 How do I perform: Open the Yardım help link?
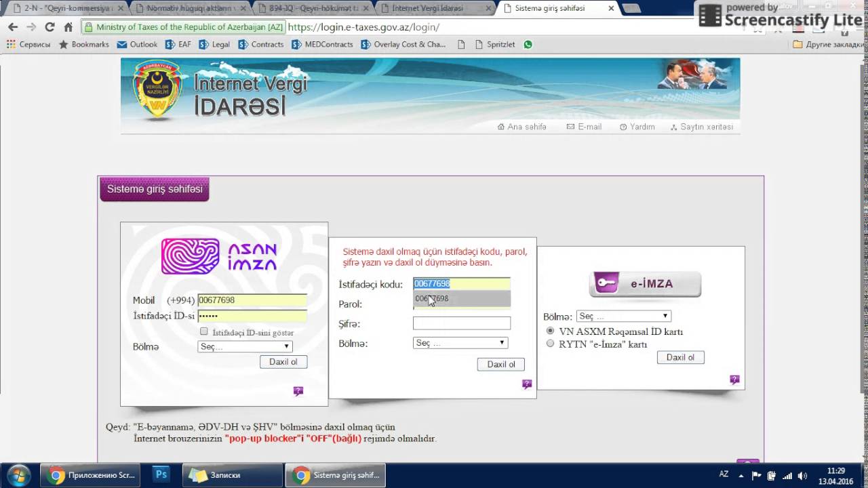[637, 127]
